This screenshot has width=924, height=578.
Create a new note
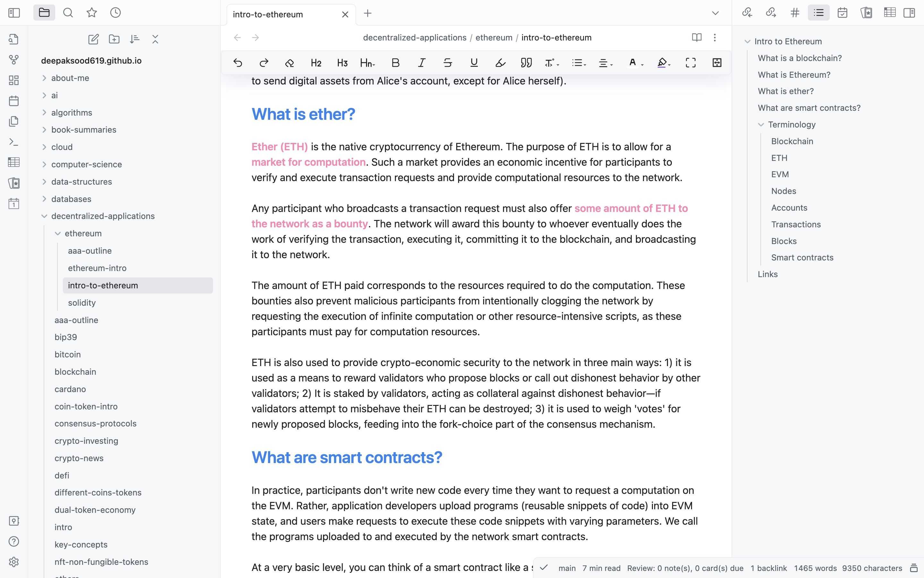click(94, 39)
